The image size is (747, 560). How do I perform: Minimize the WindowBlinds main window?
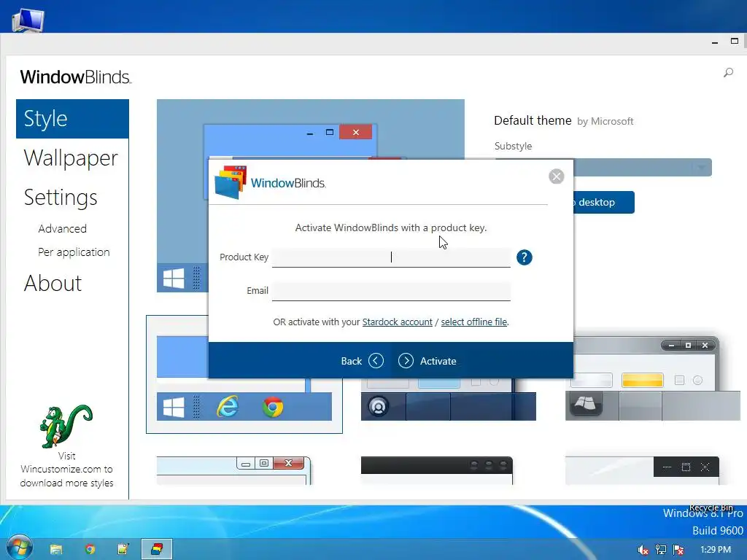715,42
